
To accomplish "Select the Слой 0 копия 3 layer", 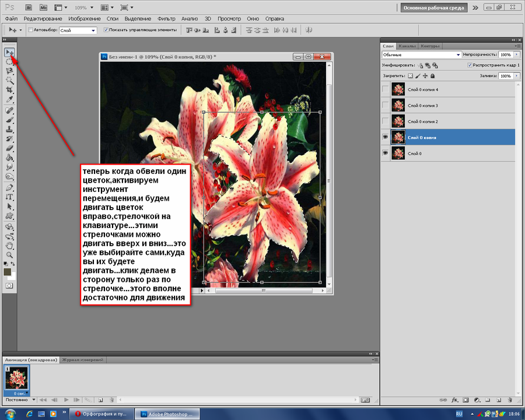I will tap(449, 105).
